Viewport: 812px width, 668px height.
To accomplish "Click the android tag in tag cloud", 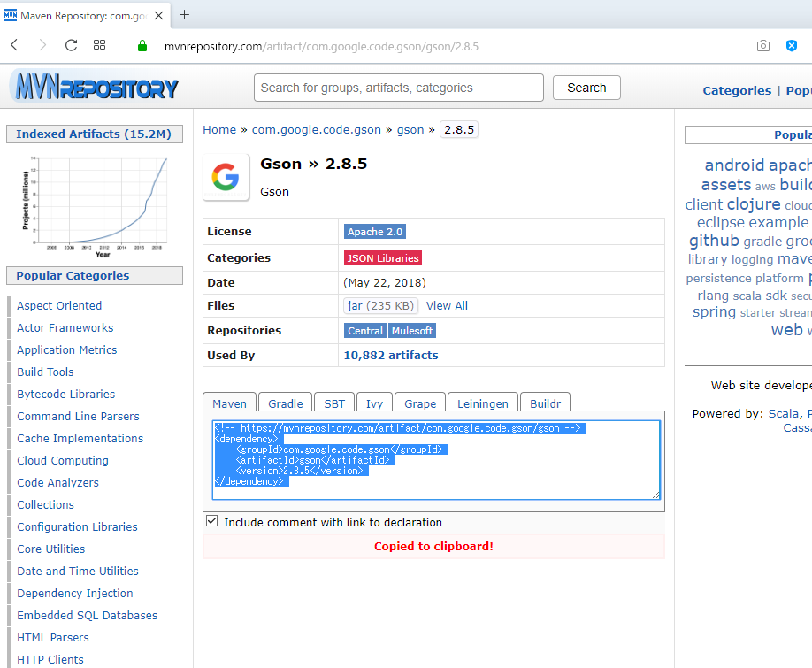I will click(734, 165).
